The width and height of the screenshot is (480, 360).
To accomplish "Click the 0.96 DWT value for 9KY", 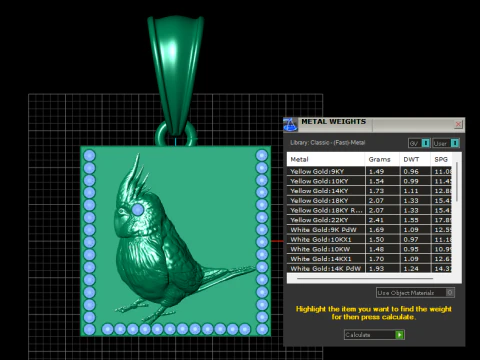I will coord(411,171).
